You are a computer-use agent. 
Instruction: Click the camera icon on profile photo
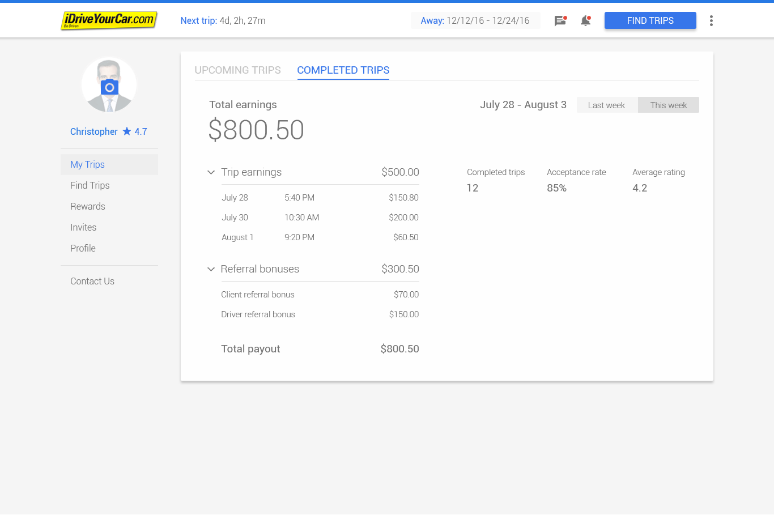click(x=109, y=87)
